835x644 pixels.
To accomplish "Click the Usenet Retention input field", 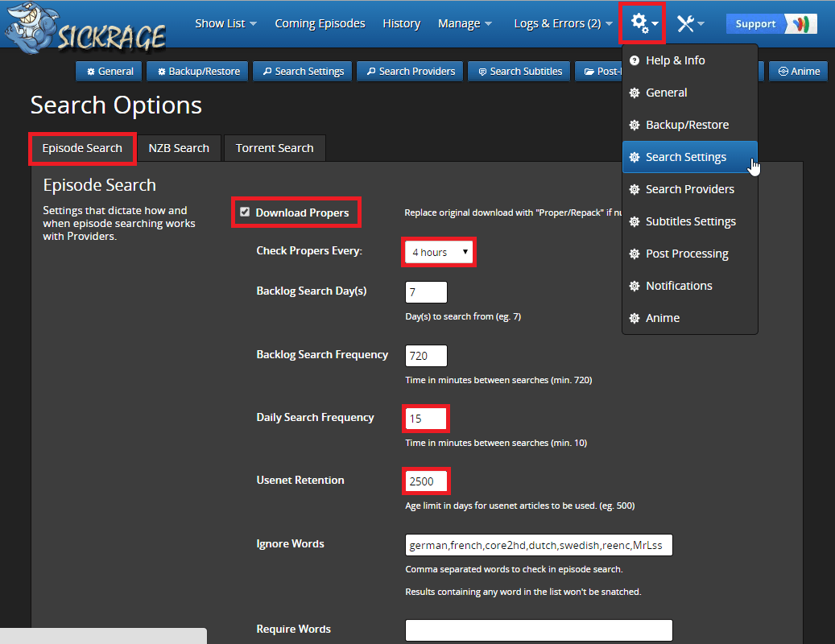I will 426,481.
